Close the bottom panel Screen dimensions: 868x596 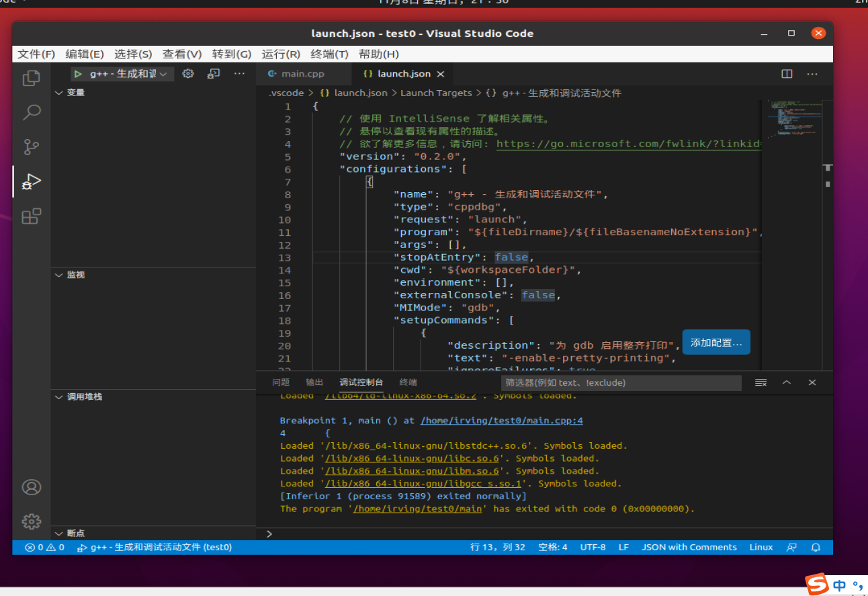[812, 382]
